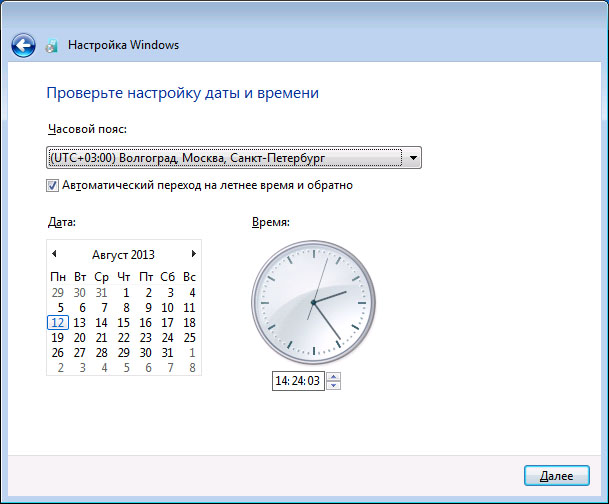Increase time with the up spinner arrow

tap(334, 376)
